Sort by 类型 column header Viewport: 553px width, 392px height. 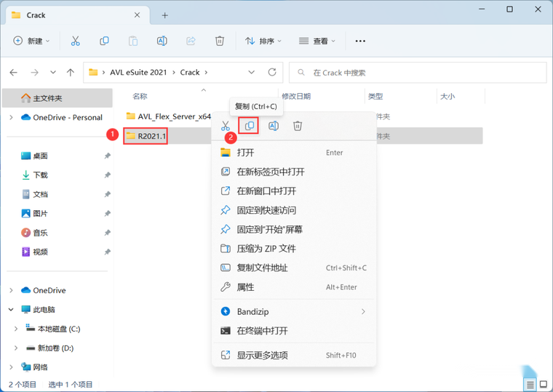pyautogui.click(x=375, y=96)
